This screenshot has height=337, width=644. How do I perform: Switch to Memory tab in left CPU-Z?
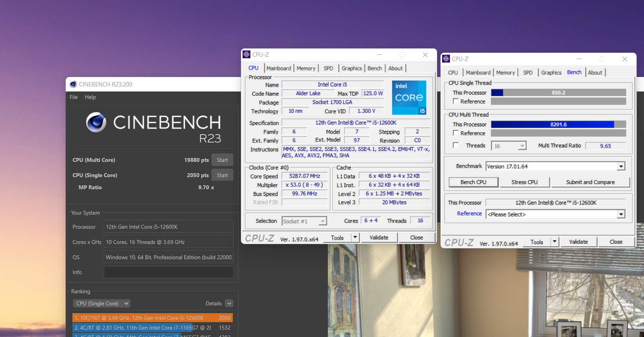(306, 68)
